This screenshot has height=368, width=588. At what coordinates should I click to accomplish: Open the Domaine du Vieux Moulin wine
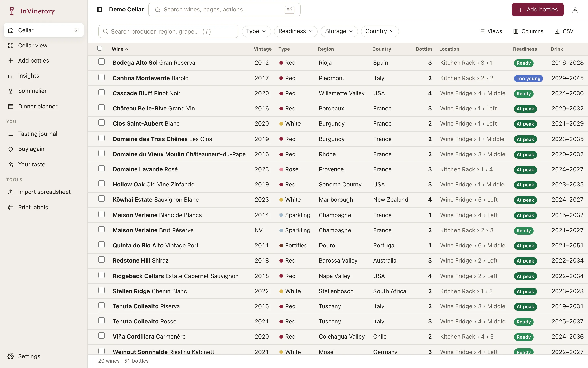[179, 154]
